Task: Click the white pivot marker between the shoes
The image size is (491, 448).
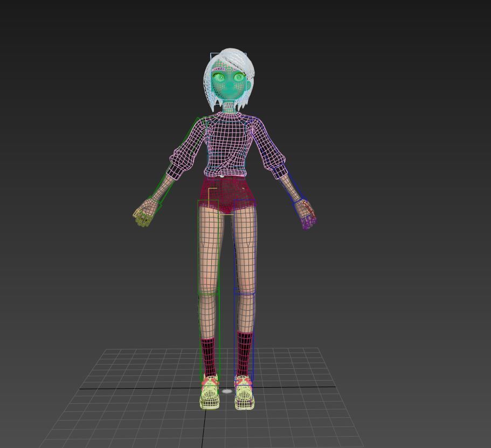Action: 227,391
